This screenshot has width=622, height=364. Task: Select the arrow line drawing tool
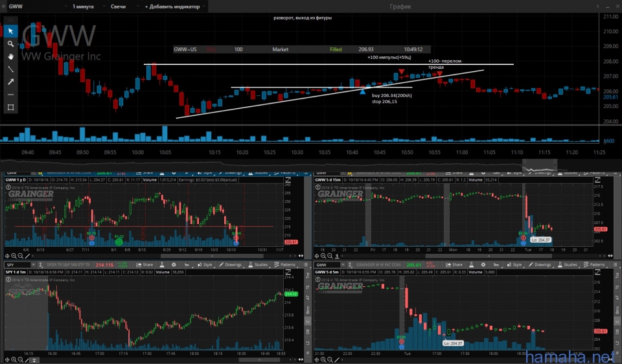tap(11, 82)
